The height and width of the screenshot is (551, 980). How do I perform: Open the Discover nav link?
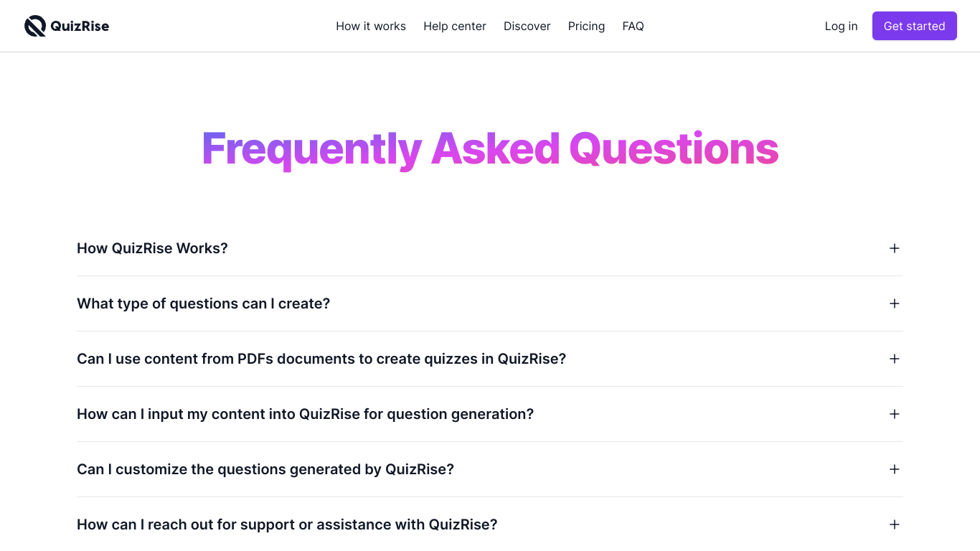527,26
